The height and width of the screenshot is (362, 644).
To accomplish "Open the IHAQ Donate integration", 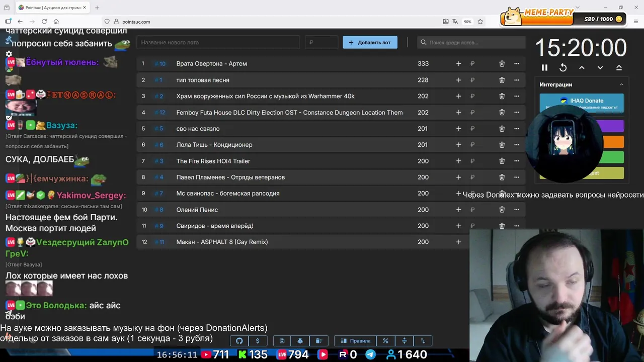I will click(582, 103).
